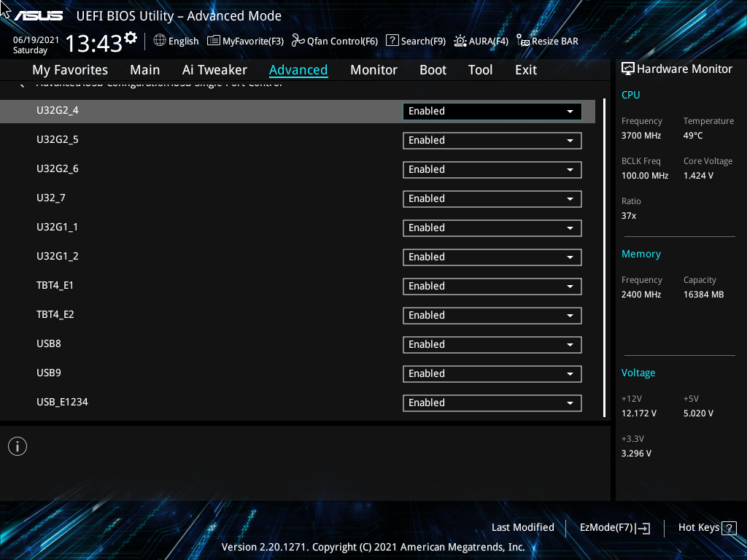Change the BIOS language from English
The height and width of the screenshot is (560, 747).
(175, 41)
